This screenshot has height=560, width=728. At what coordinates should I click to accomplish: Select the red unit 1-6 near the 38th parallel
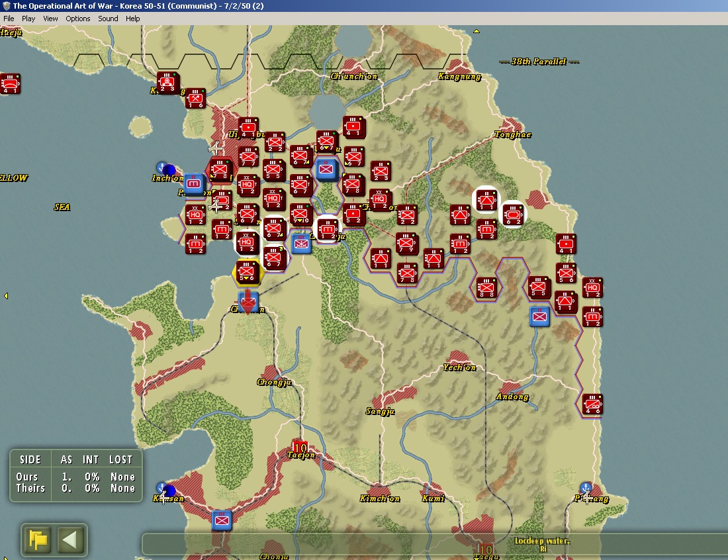(195, 99)
